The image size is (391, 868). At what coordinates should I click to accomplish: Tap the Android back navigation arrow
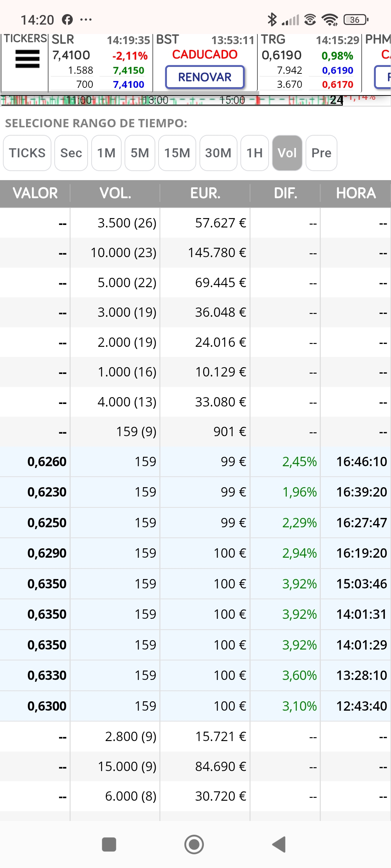coord(279,844)
